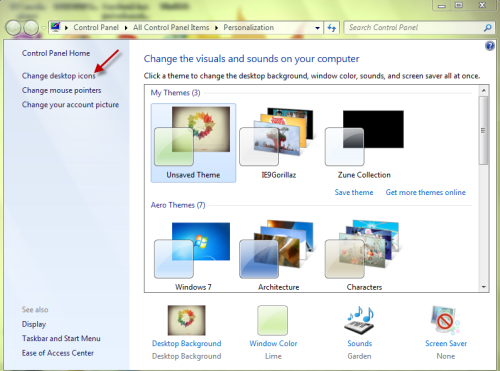Maximize the Personalization window
500x371 pixels.
click(459, 5)
